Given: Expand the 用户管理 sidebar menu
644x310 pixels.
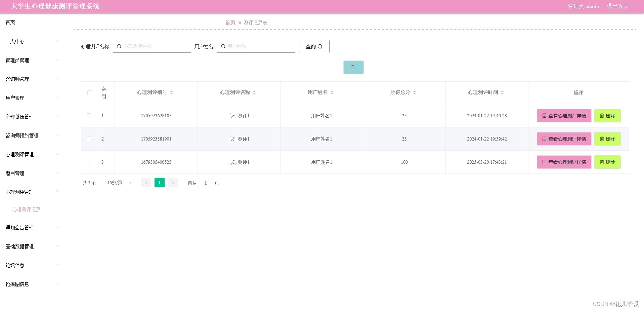Looking at the screenshot, I should click(32, 98).
